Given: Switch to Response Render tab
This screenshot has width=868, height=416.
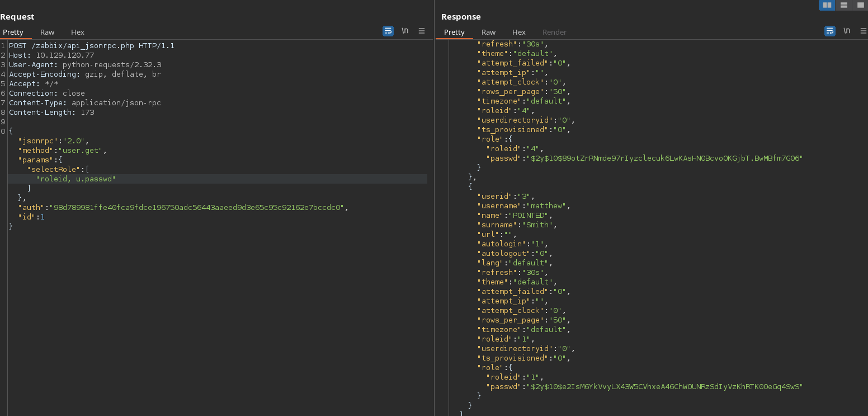Looking at the screenshot, I should (554, 32).
